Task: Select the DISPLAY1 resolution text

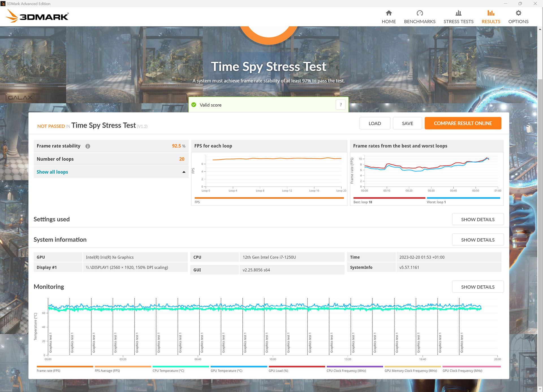Action: pyautogui.click(x=127, y=267)
